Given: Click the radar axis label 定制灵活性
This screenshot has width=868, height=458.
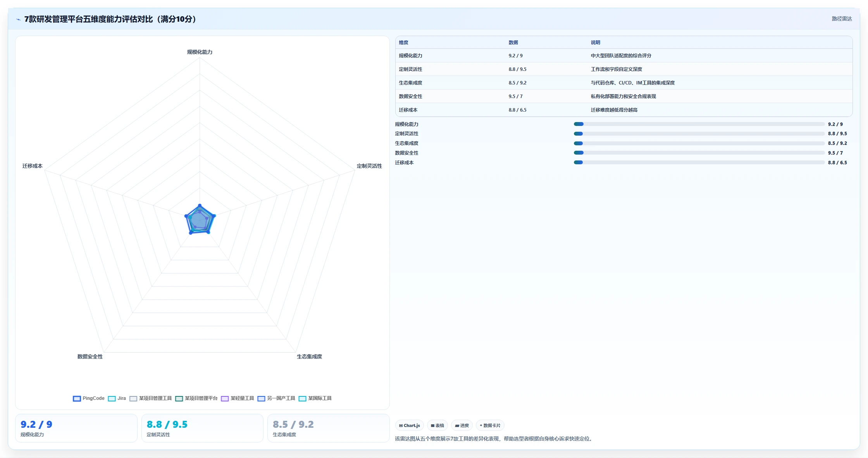Looking at the screenshot, I should 369,166.
